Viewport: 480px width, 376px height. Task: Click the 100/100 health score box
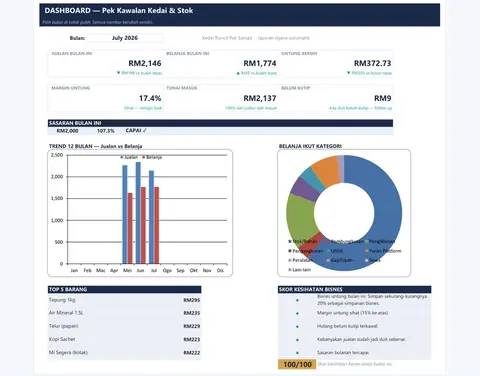(x=297, y=364)
